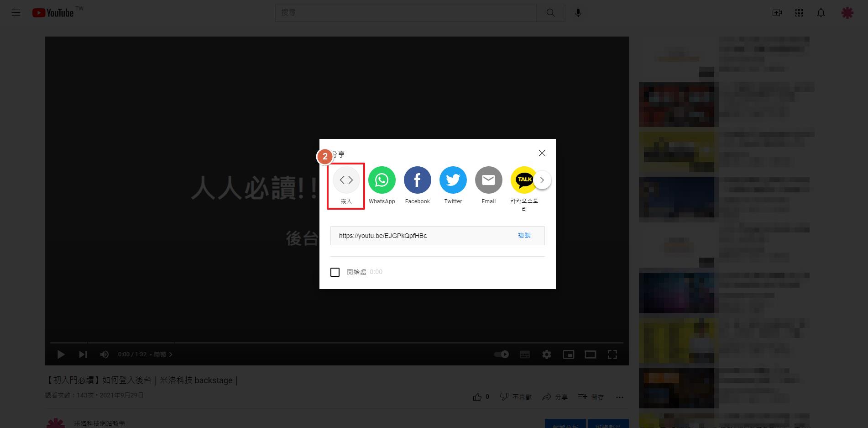Share video via Email icon

click(x=488, y=180)
